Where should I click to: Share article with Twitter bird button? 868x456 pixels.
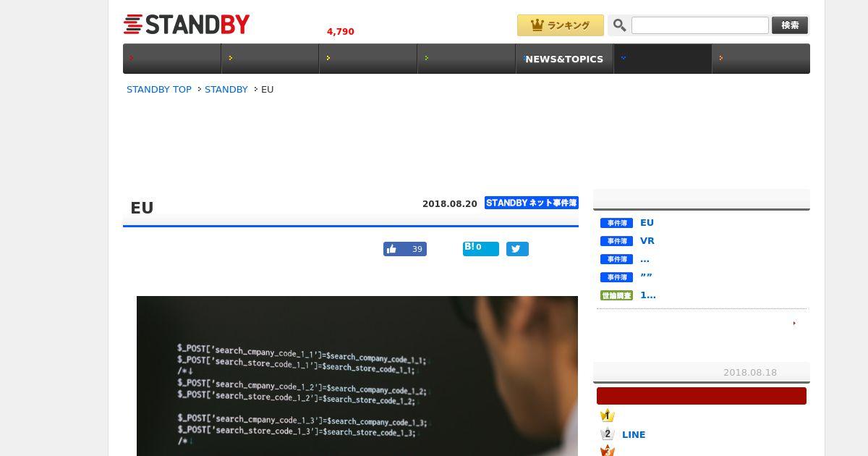(x=517, y=249)
